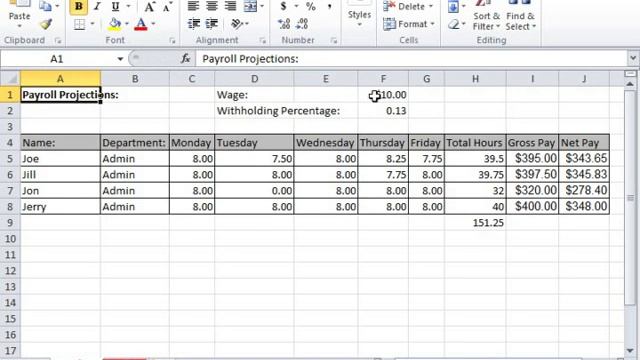This screenshot has height=360, width=640.
Task: Apply Accounting Number Format dollar icon
Action: pos(283,6)
